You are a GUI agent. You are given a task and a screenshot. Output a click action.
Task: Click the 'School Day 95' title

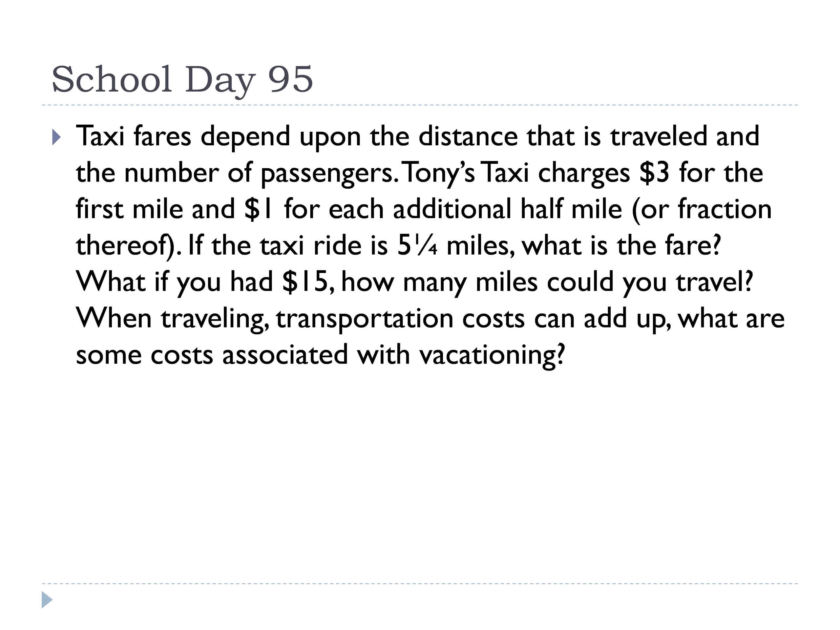coord(182,80)
